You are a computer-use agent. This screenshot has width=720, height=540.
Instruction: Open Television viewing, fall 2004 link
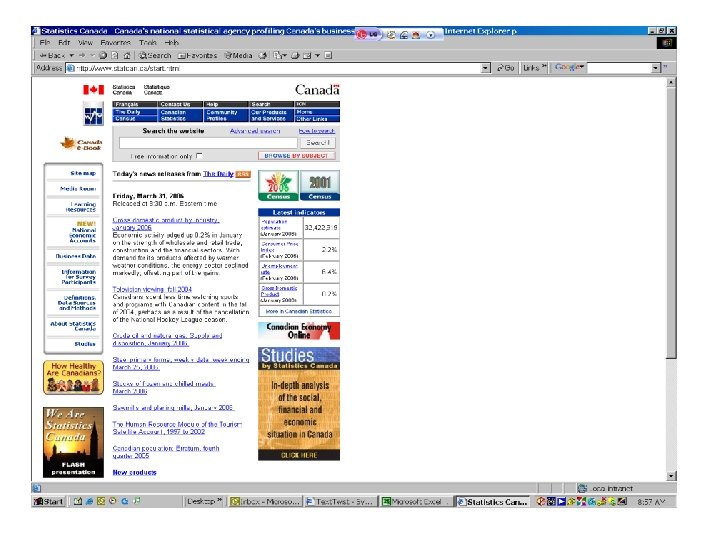click(x=152, y=289)
